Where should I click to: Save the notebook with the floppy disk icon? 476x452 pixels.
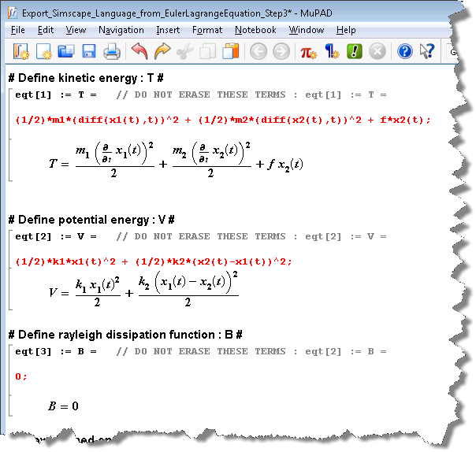[88, 52]
